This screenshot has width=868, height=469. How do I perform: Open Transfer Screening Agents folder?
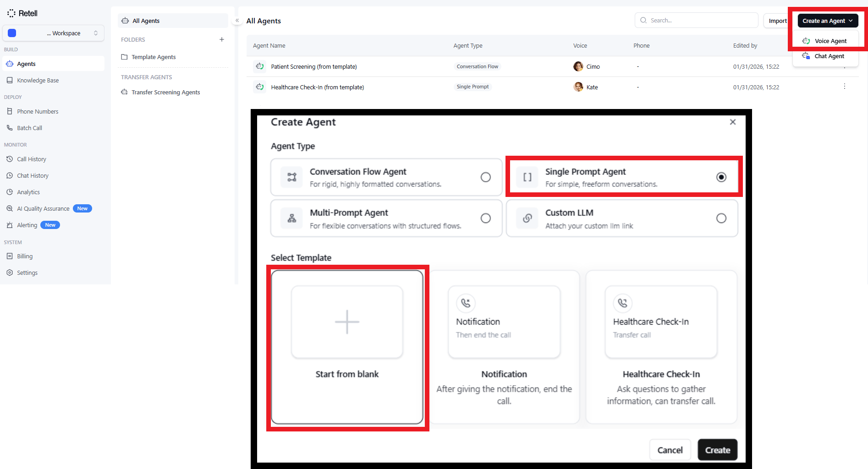(173, 92)
